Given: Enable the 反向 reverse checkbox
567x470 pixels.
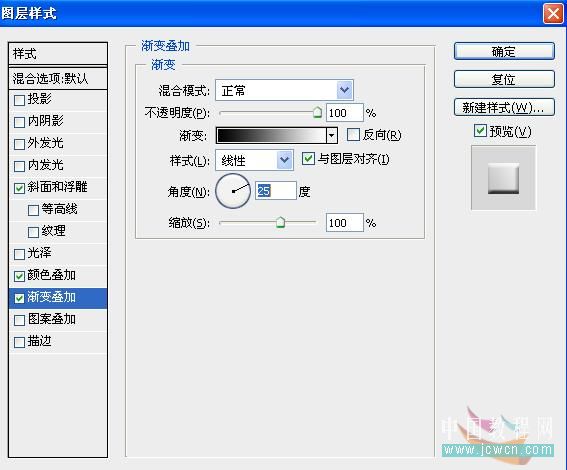Looking at the screenshot, I should (x=353, y=134).
